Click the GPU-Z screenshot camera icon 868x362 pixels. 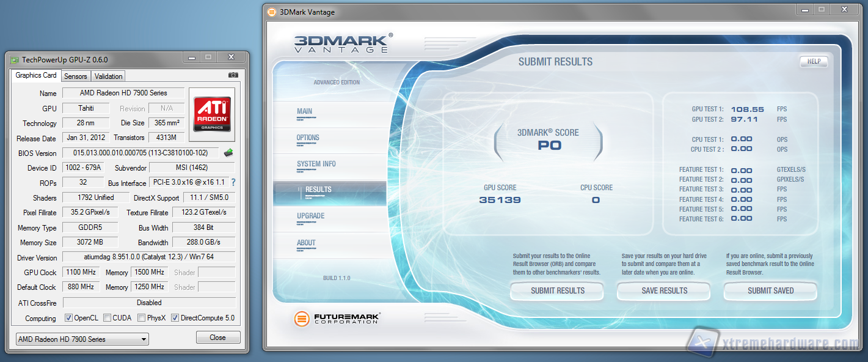pos(233,75)
